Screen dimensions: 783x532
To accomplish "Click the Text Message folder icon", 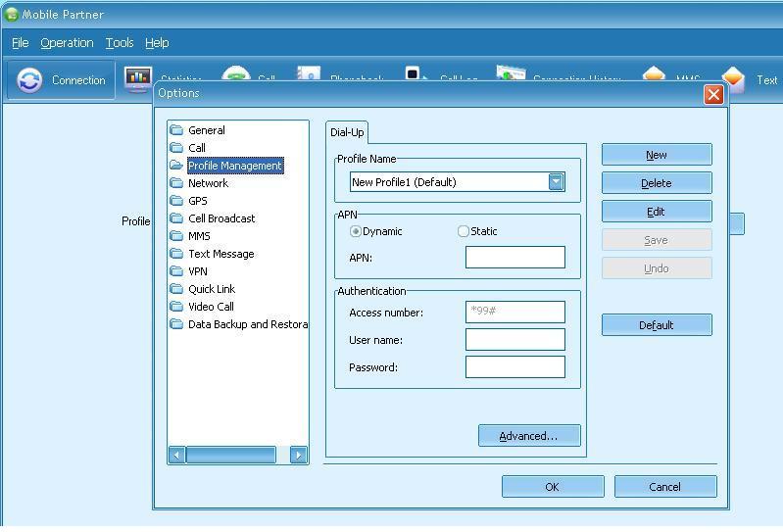I will 176,254.
